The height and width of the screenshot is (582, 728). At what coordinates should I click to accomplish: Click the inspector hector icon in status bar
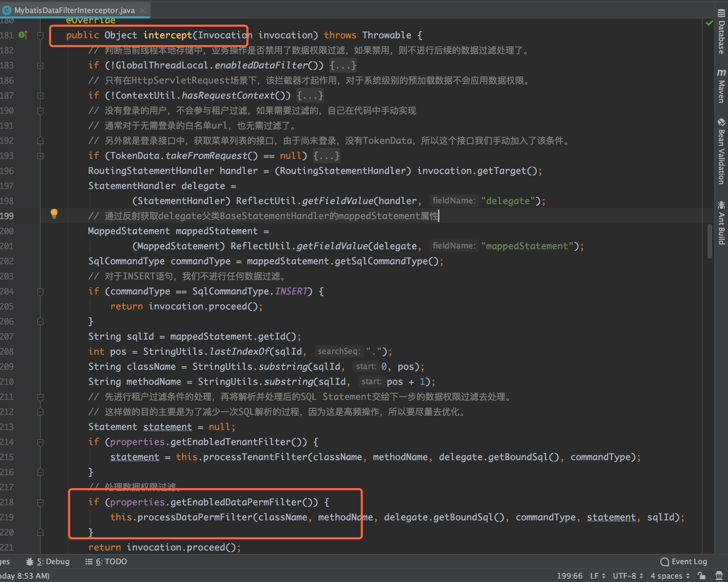(x=719, y=576)
